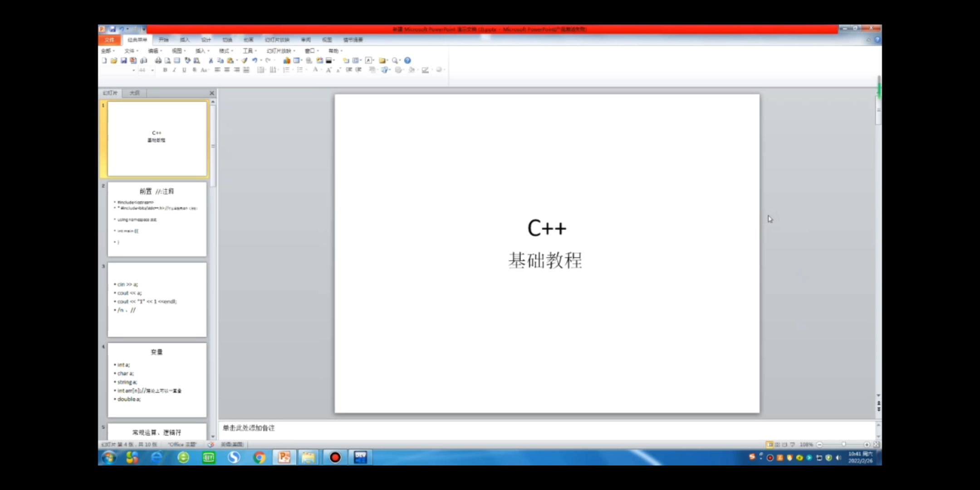
Task: Switch to the 大纲 outline pane tab
Action: point(134,93)
